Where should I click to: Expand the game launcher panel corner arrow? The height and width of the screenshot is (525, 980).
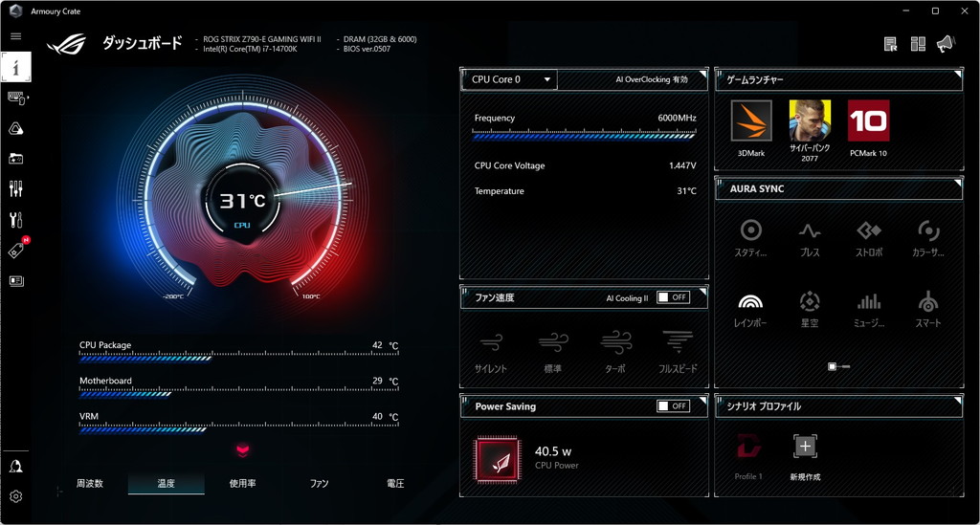coord(957,75)
